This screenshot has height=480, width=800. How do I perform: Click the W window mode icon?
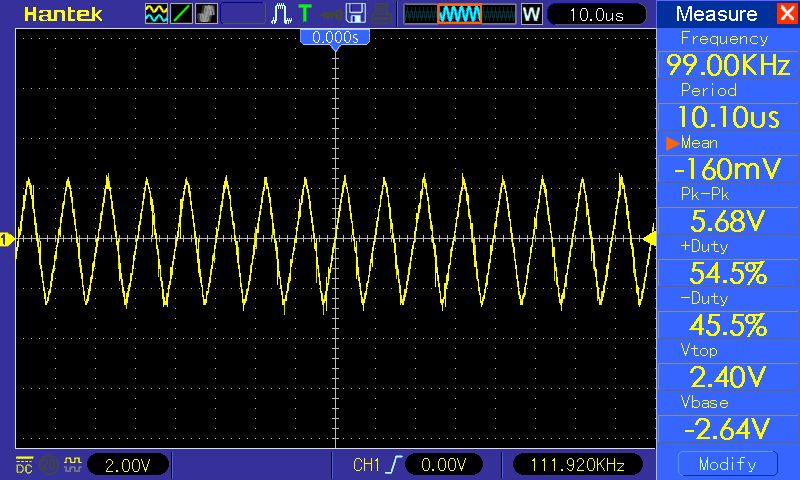[531, 14]
